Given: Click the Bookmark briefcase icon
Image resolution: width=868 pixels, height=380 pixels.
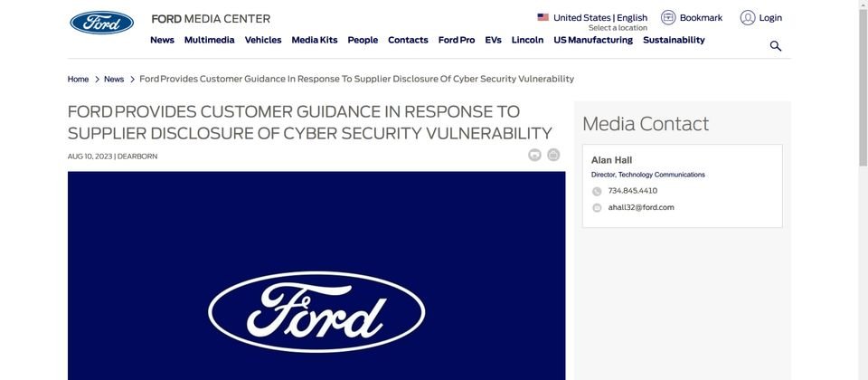Looking at the screenshot, I should tap(668, 18).
